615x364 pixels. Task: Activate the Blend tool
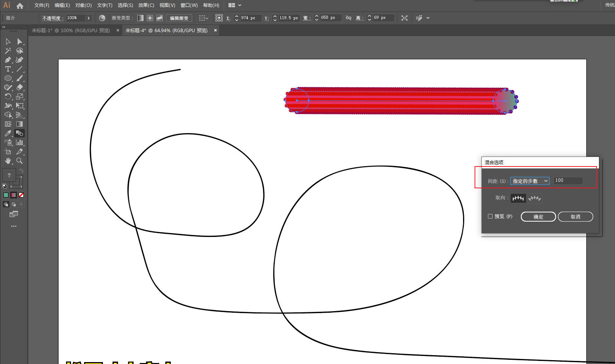click(x=20, y=134)
